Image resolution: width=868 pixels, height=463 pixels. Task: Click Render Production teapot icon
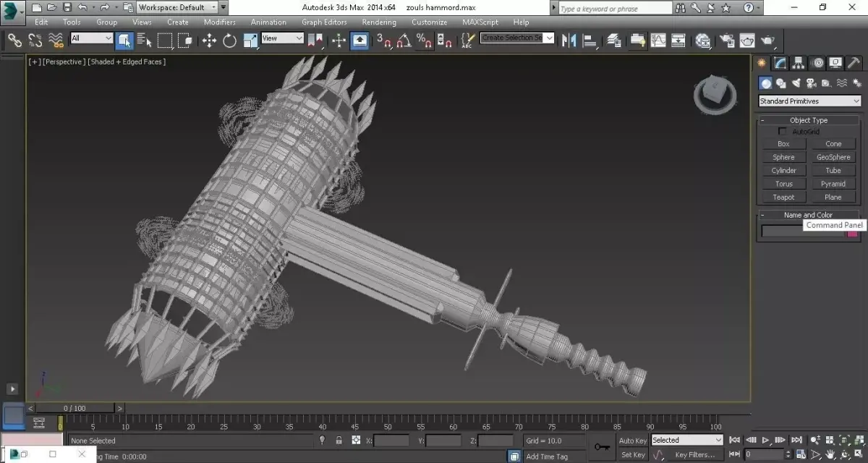767,41
